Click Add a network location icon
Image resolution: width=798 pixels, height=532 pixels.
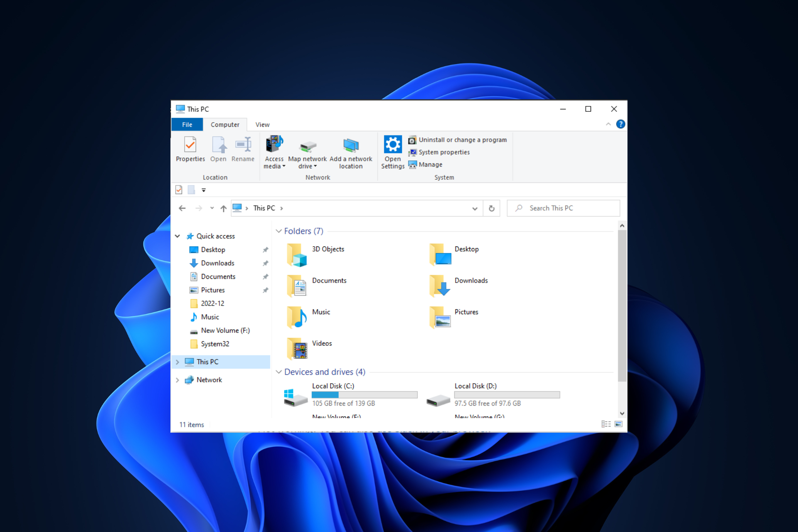tap(351, 145)
